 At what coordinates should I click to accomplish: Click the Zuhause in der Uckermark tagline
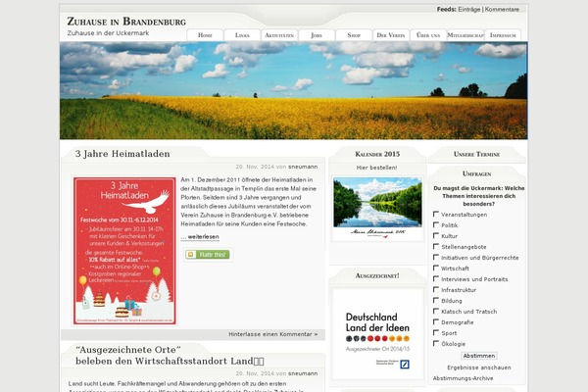pos(108,33)
